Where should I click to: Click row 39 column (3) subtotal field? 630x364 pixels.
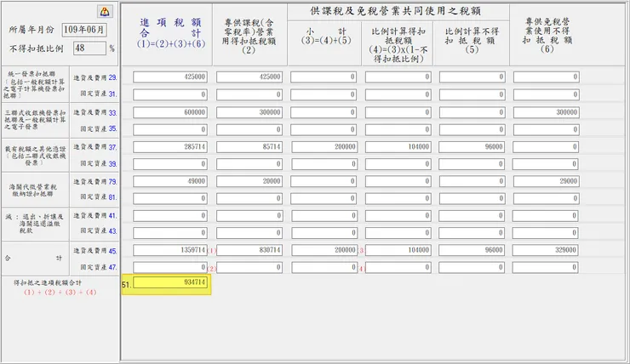point(324,164)
